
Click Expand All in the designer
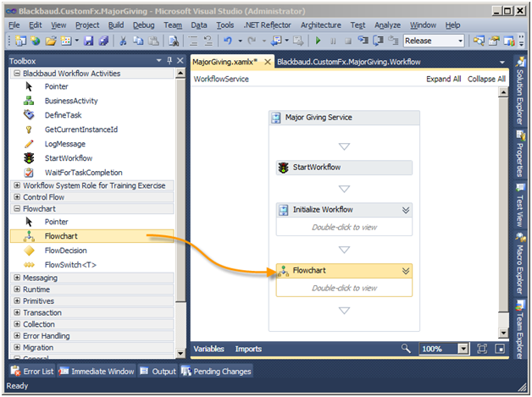[x=443, y=79]
